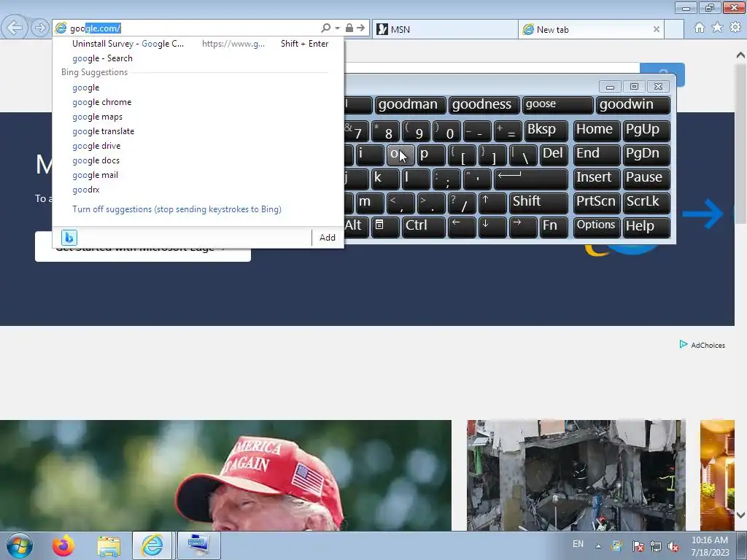Viewport: 747px width, 560px height.
Task: Click the Go arrow in address bar
Action: (360, 28)
